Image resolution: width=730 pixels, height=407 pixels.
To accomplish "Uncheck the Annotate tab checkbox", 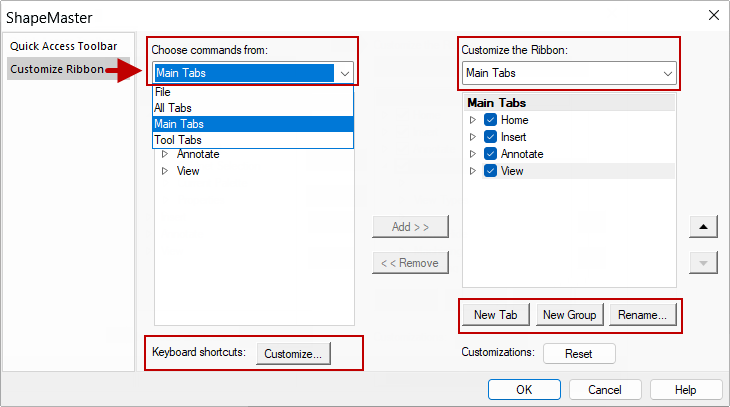I will (x=490, y=154).
